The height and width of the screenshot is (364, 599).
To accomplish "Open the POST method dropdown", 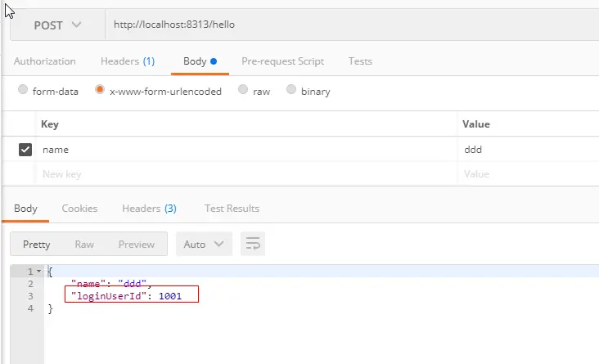I will coord(57,25).
